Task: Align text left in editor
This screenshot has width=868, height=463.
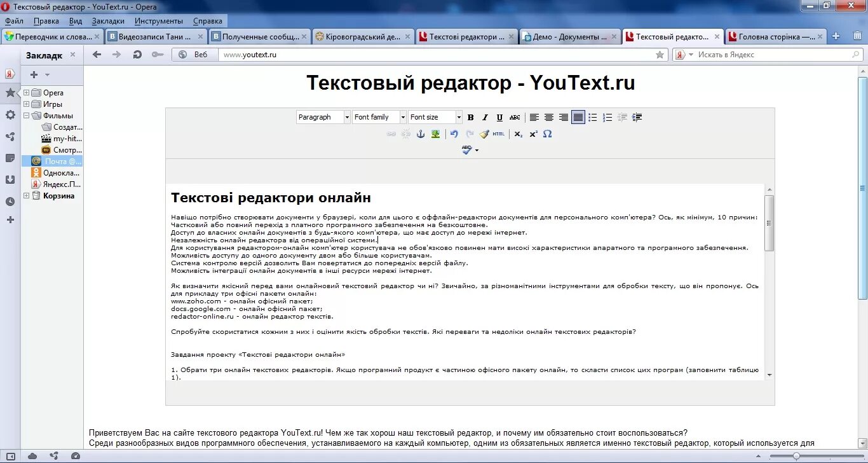Action: 534,117
